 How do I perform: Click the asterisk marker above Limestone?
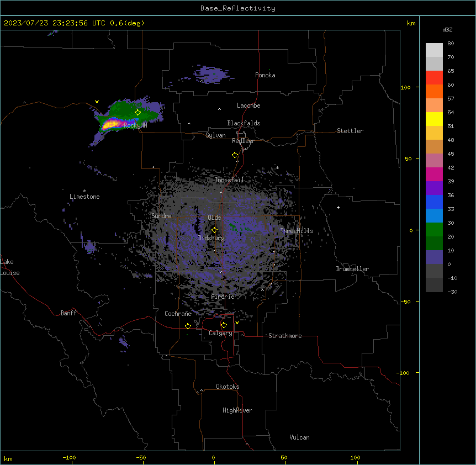point(84,191)
